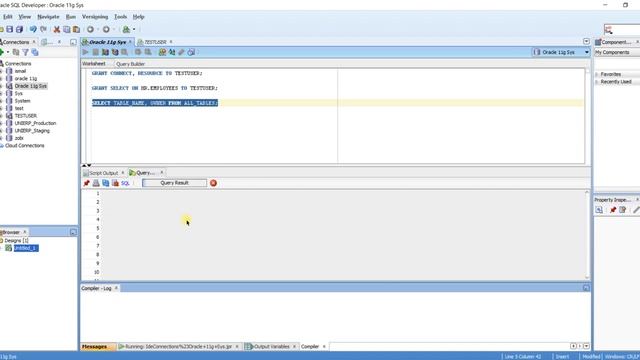Select the TESTUSER connection in tree

tap(26, 116)
